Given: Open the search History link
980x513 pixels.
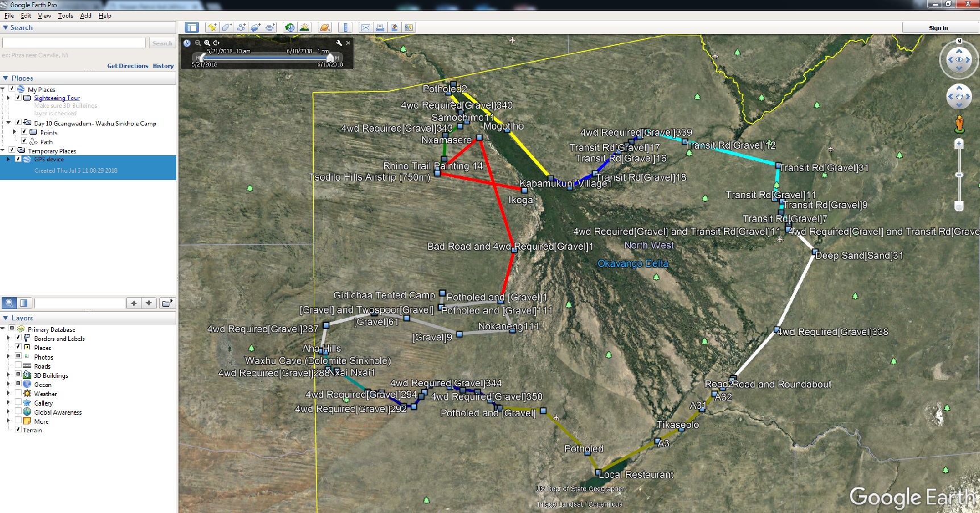Looking at the screenshot, I should pos(163,66).
